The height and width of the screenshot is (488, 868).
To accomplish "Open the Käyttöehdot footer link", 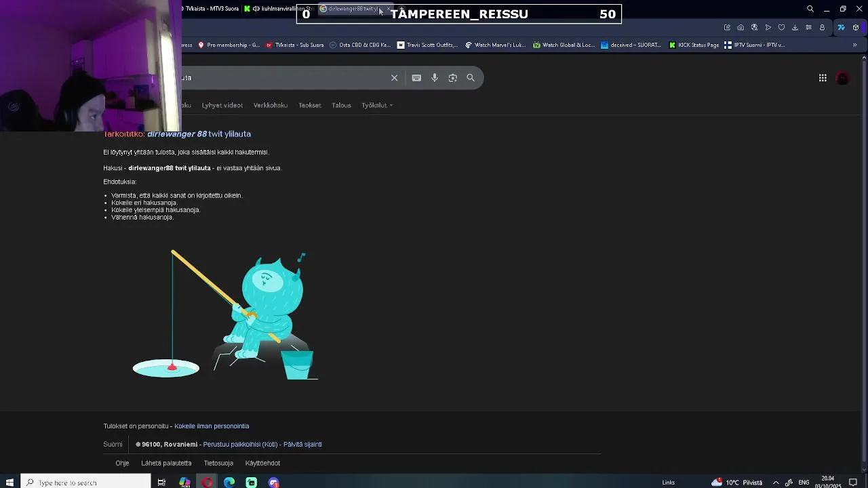I will pos(262,463).
